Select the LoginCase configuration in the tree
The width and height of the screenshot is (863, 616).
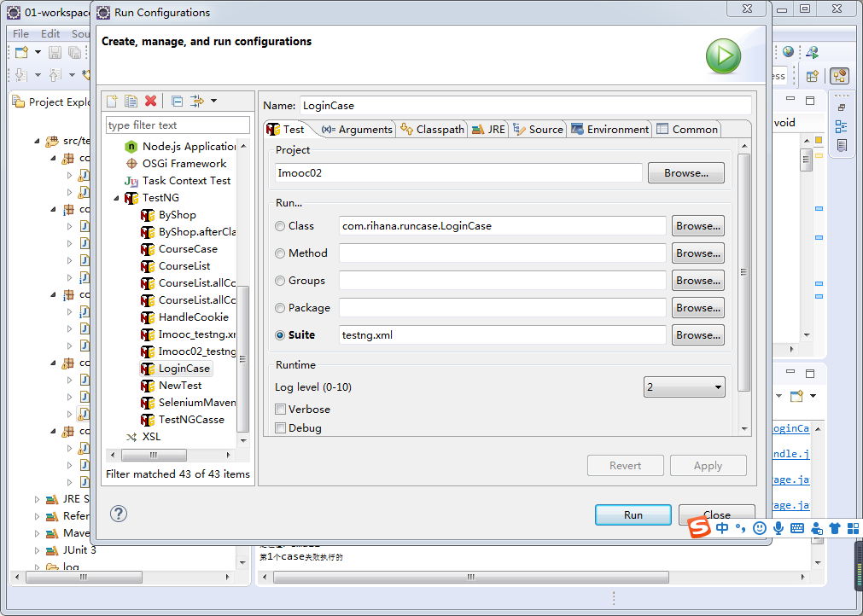click(x=184, y=369)
